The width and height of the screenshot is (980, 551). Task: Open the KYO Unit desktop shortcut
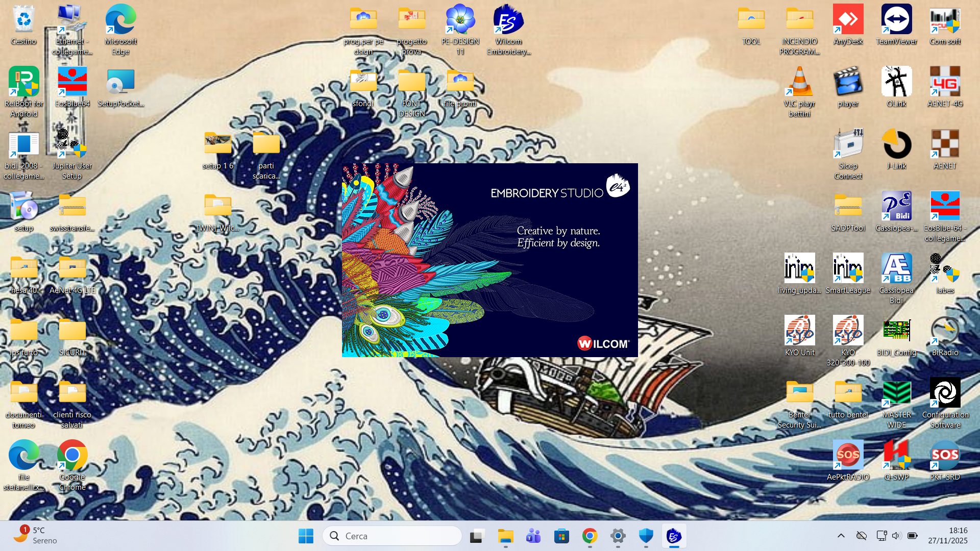[799, 332]
